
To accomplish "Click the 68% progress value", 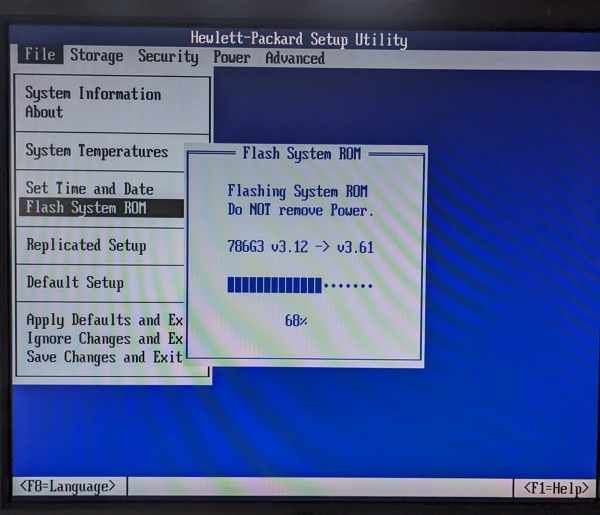I will 296,321.
